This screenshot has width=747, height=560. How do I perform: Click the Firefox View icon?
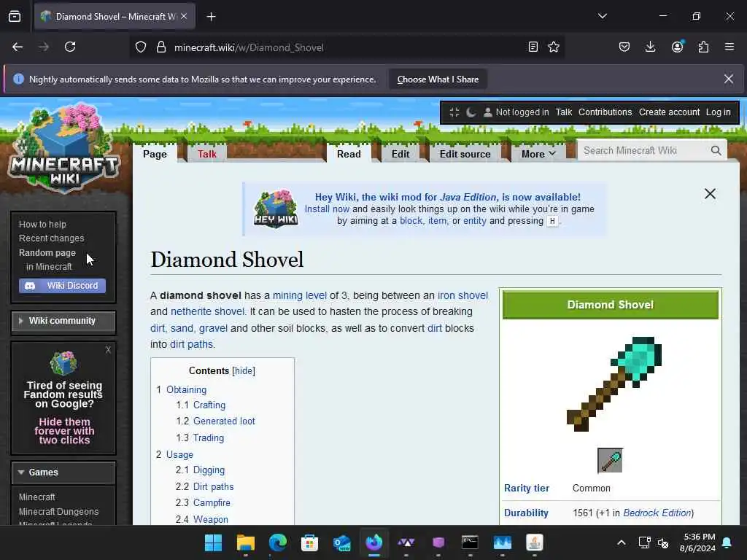15,17
